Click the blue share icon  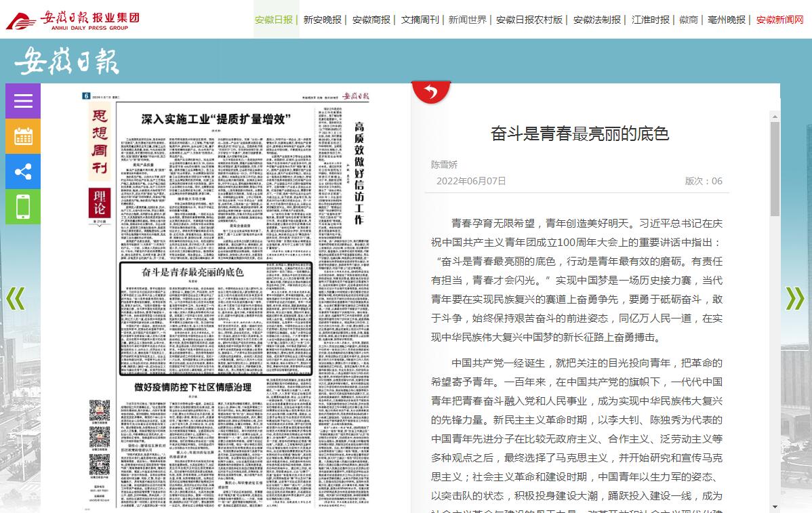coord(23,171)
